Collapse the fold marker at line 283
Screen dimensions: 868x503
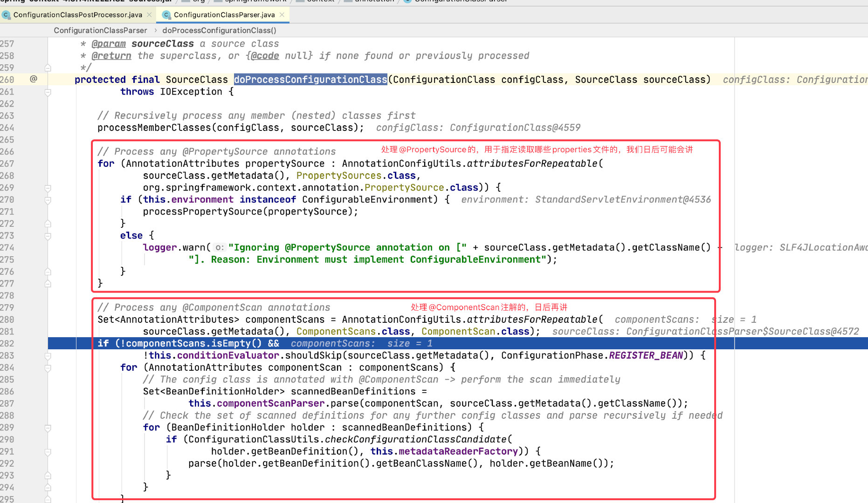[x=48, y=356]
